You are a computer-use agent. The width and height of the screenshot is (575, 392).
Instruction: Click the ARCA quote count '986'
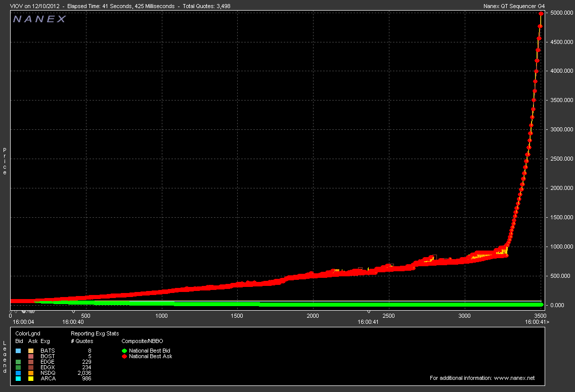click(x=86, y=378)
